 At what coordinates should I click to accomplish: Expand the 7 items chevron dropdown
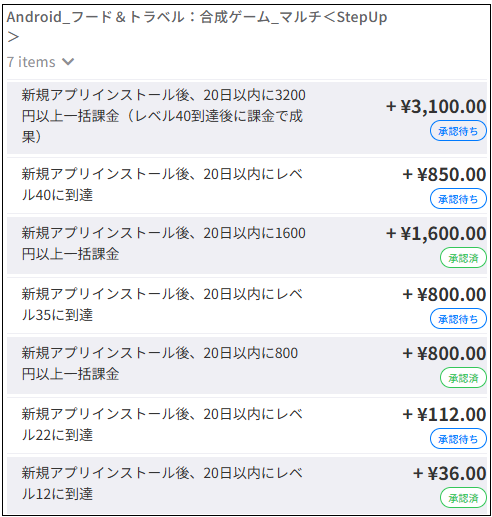point(68,62)
